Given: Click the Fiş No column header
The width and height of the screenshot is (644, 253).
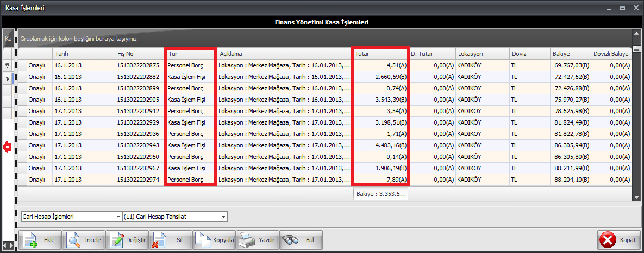Looking at the screenshot, I should pos(139,54).
